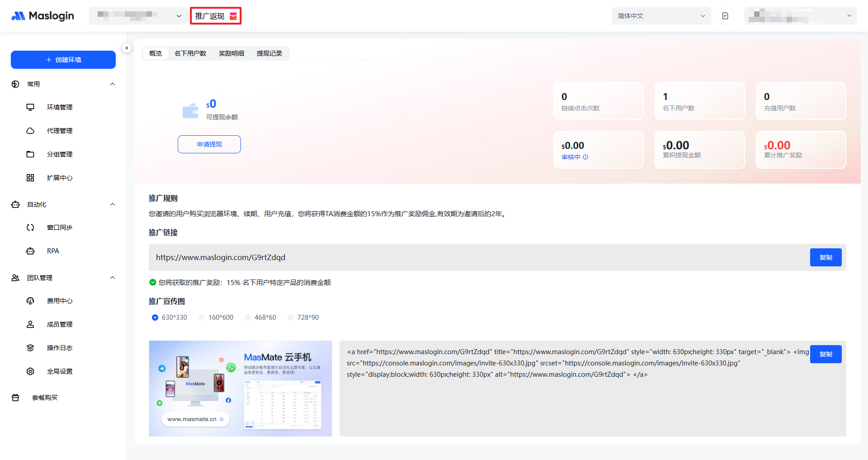Open 扩展中心 grid icon
This screenshot has width=868, height=460.
tap(30, 178)
